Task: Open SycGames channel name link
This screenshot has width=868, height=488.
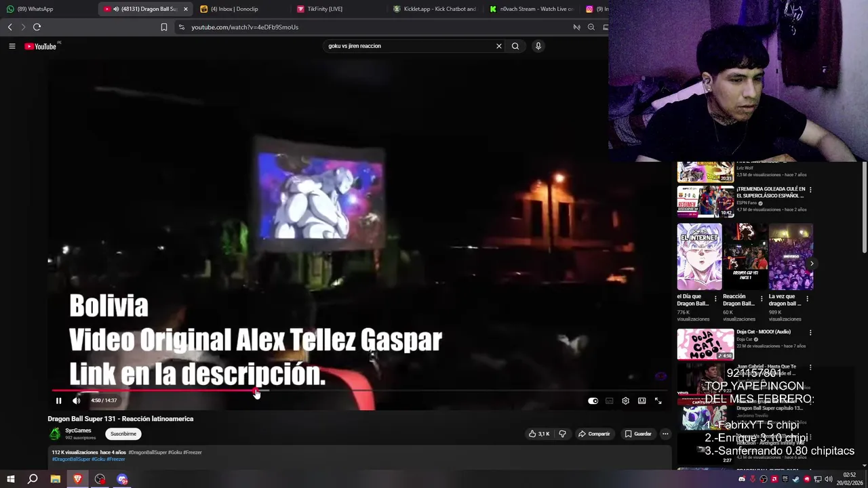Action: click(x=78, y=430)
